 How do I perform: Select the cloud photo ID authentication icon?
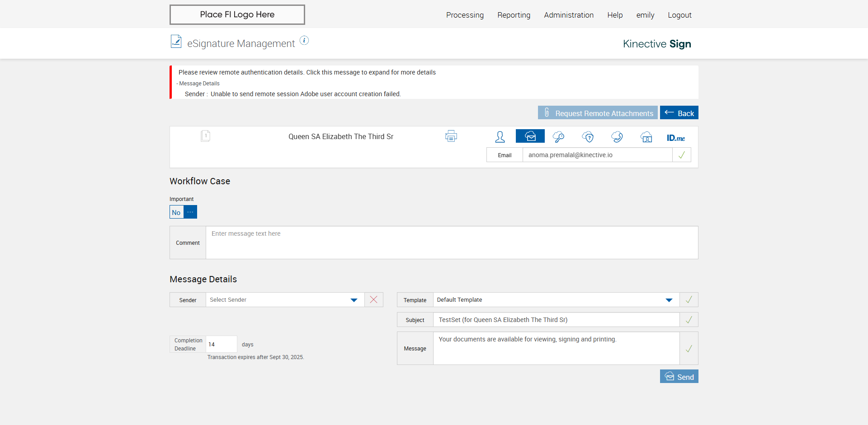point(646,137)
